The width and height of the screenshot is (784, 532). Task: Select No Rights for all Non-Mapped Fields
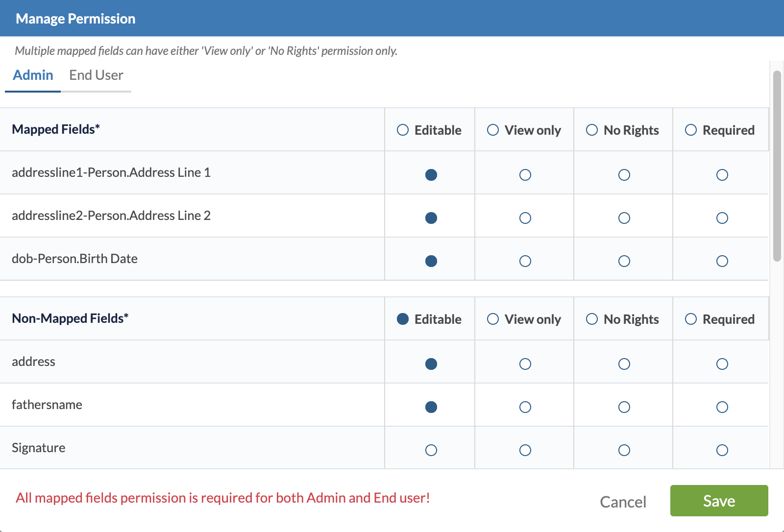(x=592, y=319)
